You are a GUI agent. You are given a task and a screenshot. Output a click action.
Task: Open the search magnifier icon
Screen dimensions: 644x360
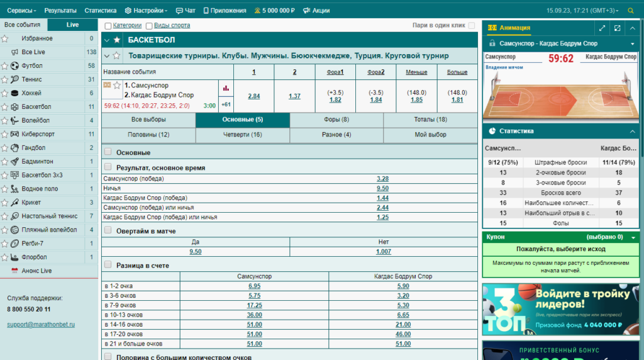(630, 11)
